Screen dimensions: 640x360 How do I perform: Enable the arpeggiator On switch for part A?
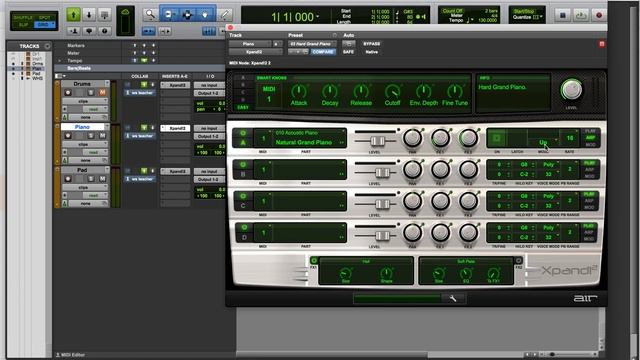pos(496,138)
